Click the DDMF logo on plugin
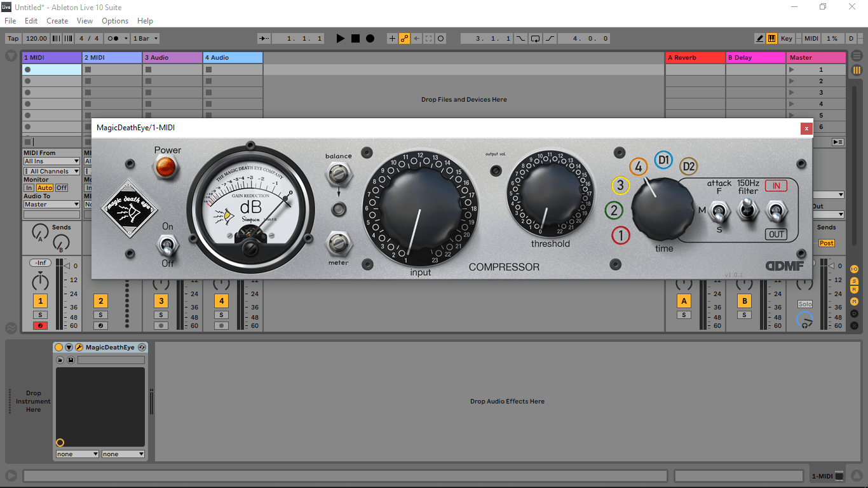 point(785,266)
